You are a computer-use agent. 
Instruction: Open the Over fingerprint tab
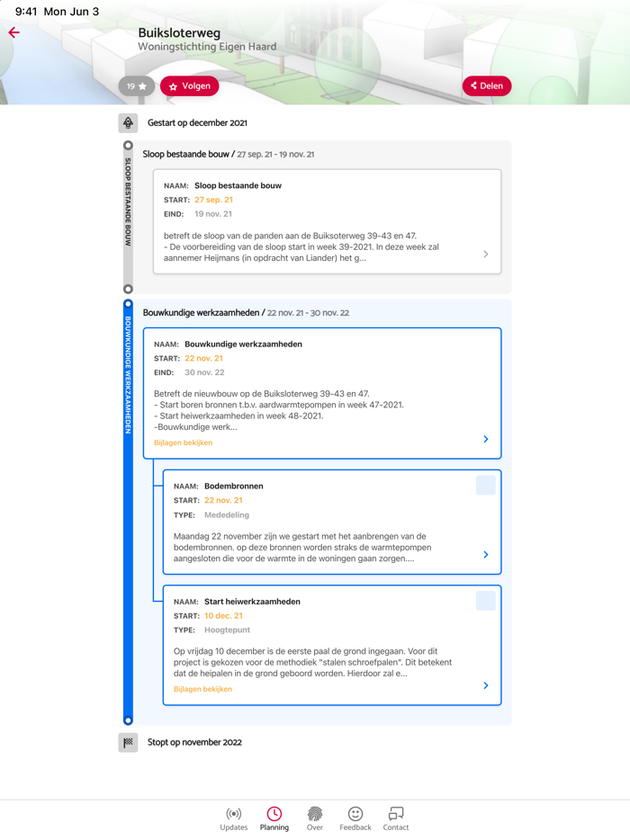point(315,818)
